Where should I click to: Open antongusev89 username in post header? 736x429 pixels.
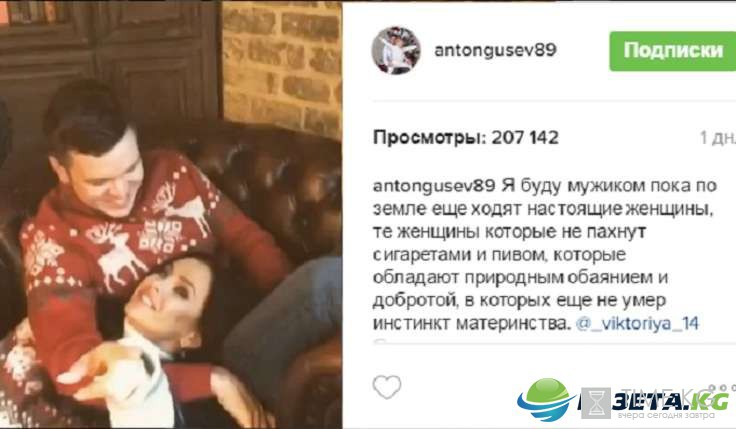pyautogui.click(x=495, y=50)
